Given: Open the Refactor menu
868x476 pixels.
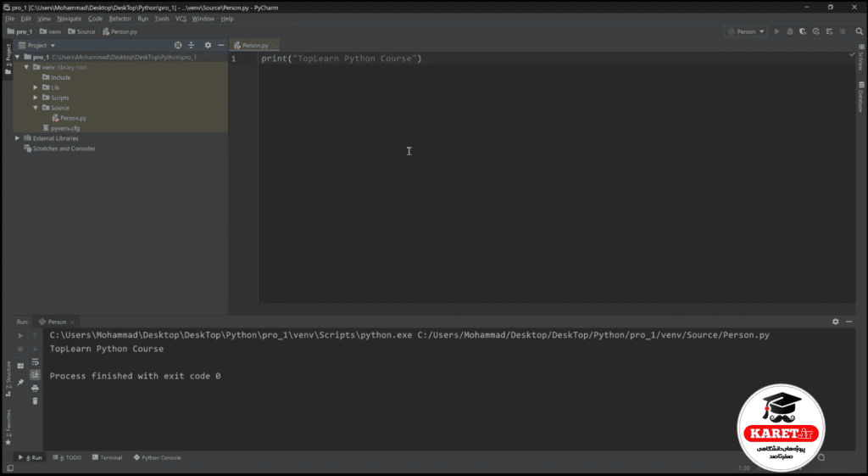Looking at the screenshot, I should click(120, 19).
